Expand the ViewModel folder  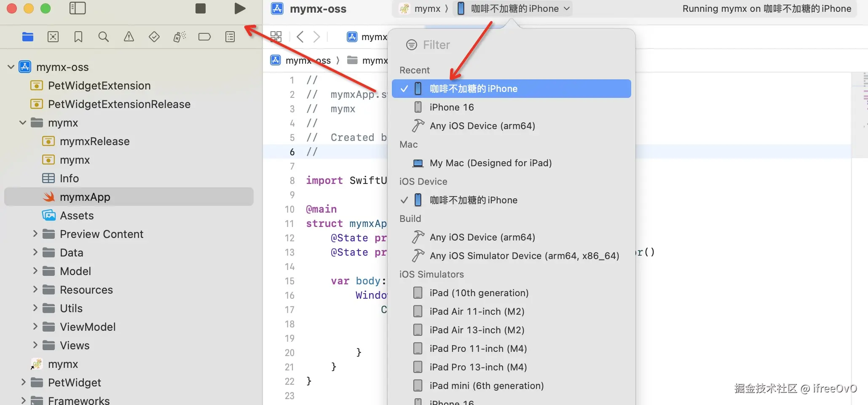(x=35, y=326)
